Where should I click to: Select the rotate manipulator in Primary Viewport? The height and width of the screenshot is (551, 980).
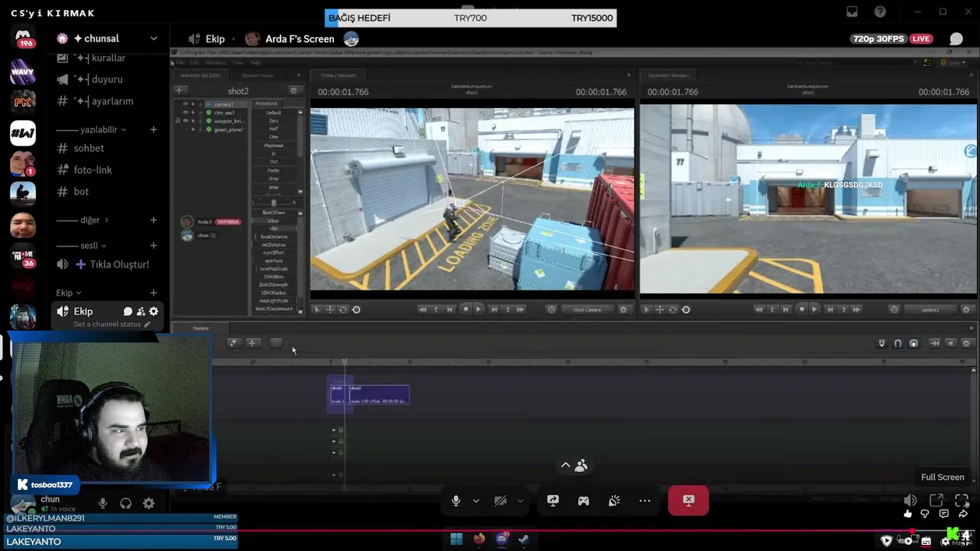point(343,309)
